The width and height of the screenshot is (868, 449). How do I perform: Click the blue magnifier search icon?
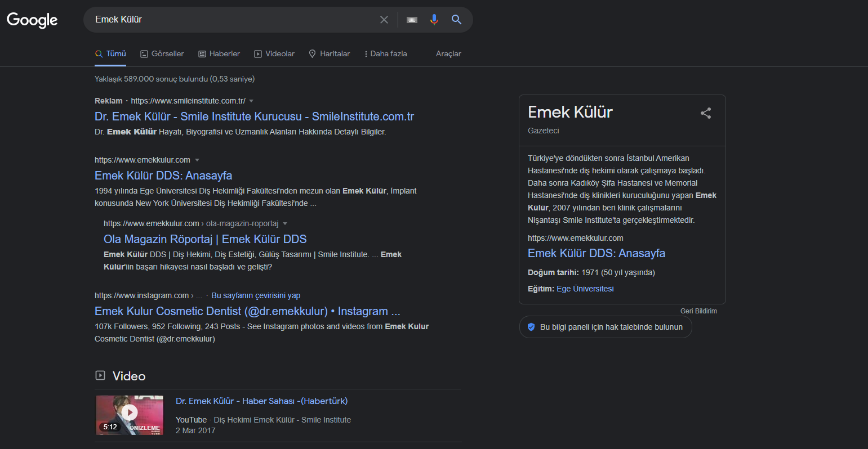point(456,20)
